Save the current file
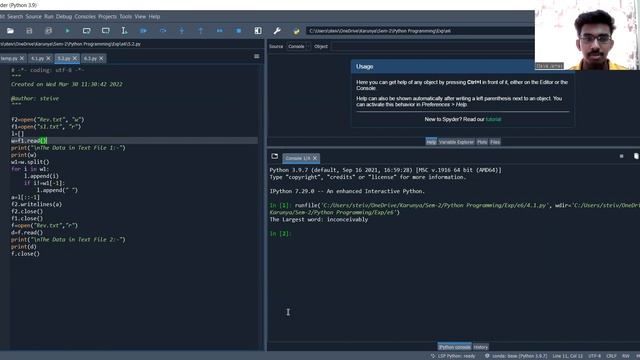This screenshot has width=640, height=360. pos(29,31)
